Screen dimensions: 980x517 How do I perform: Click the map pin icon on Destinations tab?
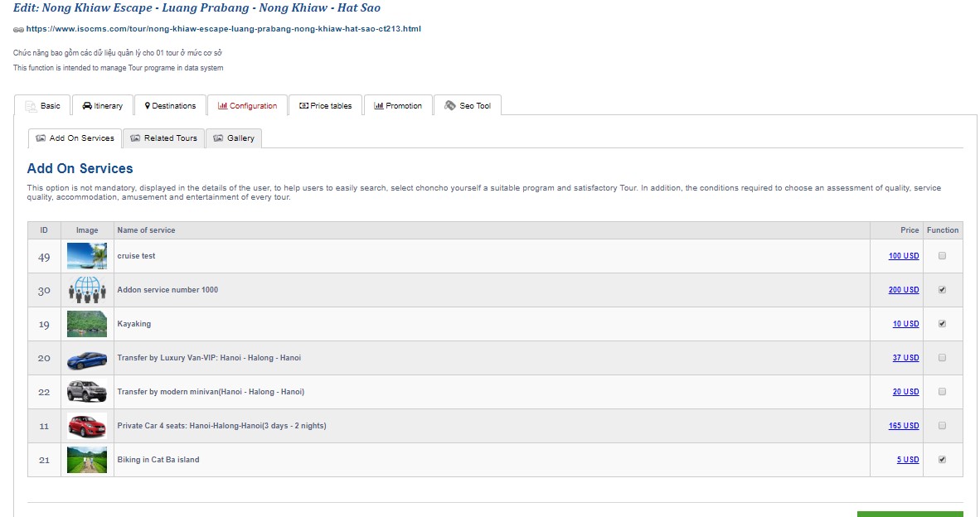pos(148,106)
